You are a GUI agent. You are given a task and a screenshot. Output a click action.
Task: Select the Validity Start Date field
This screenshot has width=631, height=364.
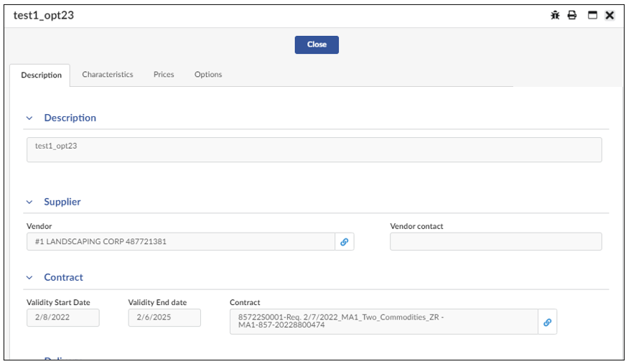63,317
